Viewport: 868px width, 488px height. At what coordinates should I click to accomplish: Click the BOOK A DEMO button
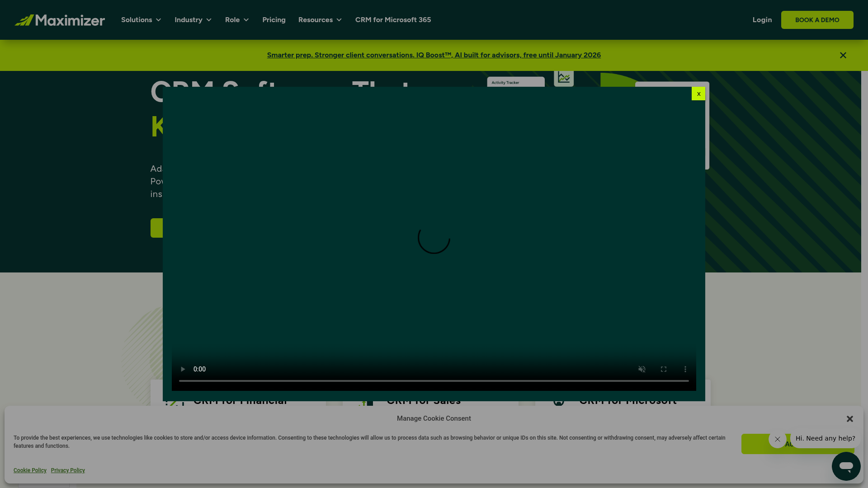[817, 19]
